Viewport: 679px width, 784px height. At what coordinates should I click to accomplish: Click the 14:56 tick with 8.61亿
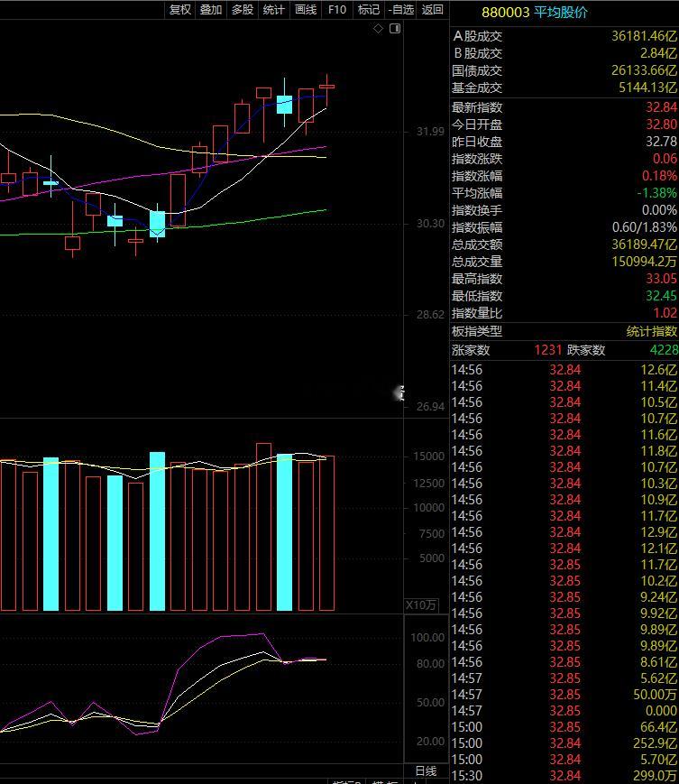coord(564,662)
